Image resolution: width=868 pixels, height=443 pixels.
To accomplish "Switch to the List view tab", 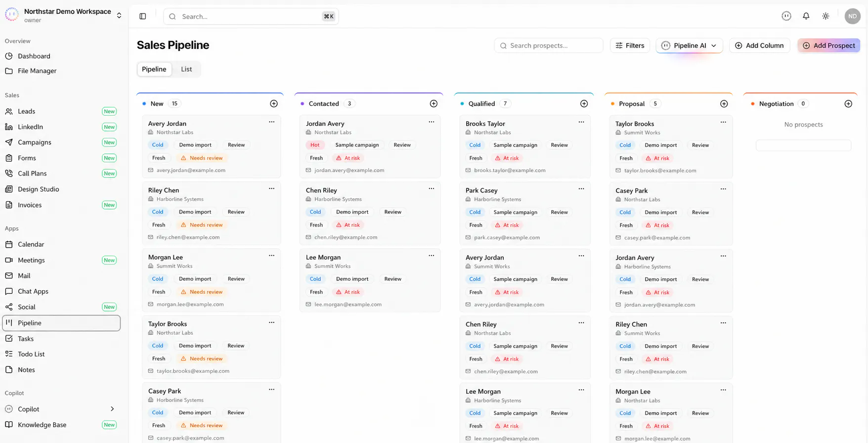I will pyautogui.click(x=186, y=69).
